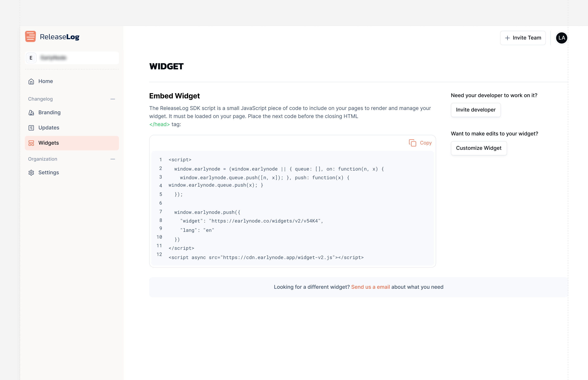The width and height of the screenshot is (588, 380).
Task: Open Customize Widget
Action: coord(478,148)
